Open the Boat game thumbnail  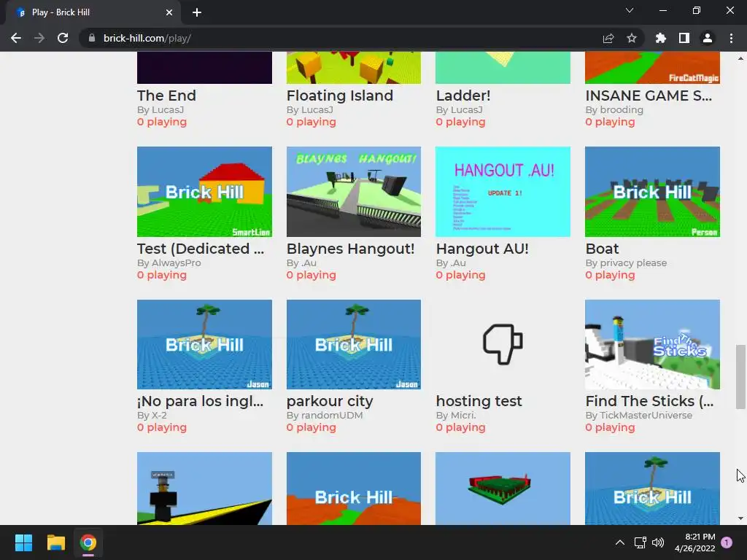point(652,192)
